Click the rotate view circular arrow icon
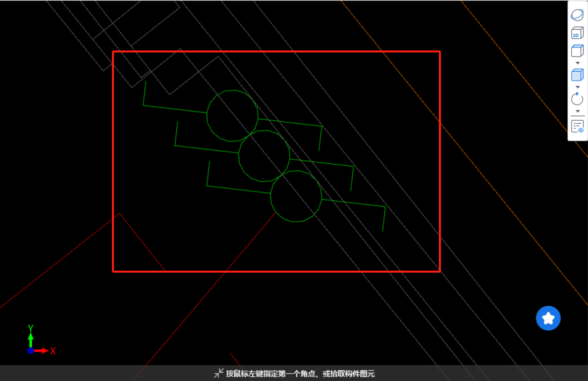588x381 pixels. (577, 99)
